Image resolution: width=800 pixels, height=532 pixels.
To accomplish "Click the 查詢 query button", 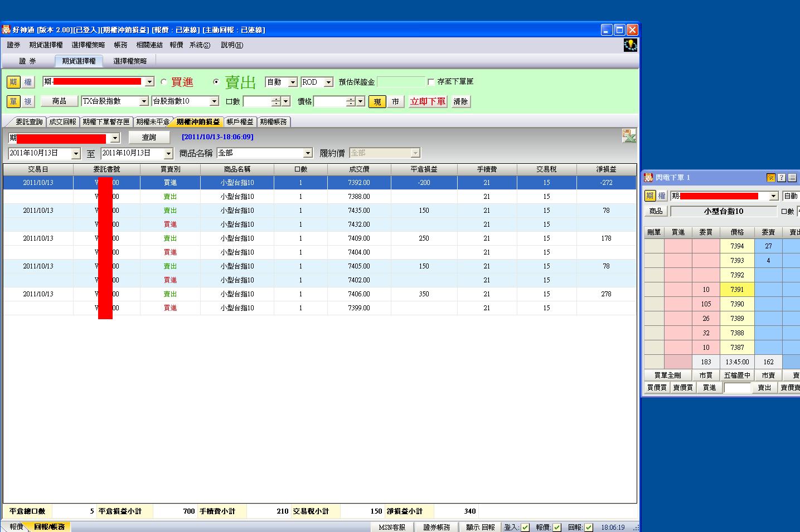I will click(x=149, y=137).
